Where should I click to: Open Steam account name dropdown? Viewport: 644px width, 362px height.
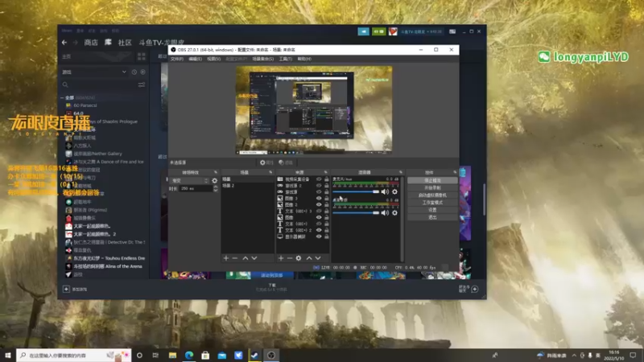(421, 31)
